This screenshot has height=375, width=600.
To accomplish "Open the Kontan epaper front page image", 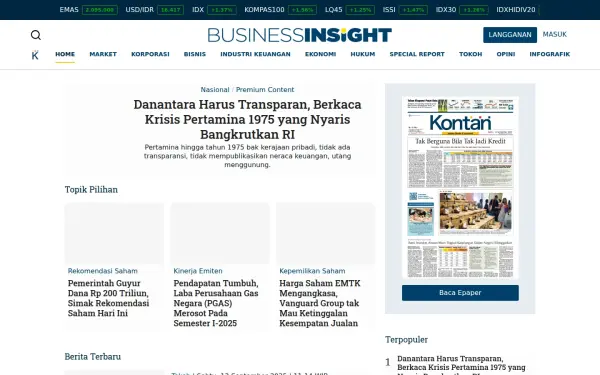I will click(460, 188).
